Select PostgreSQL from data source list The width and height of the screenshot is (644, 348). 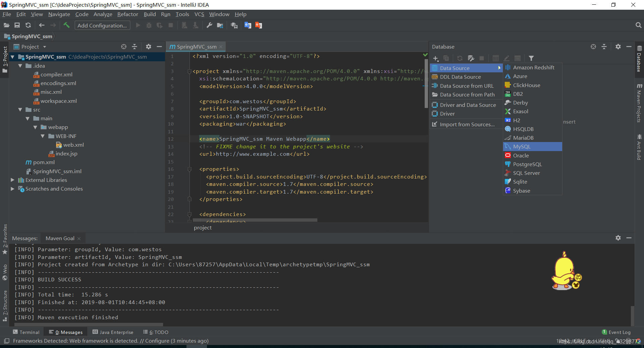(x=533, y=164)
